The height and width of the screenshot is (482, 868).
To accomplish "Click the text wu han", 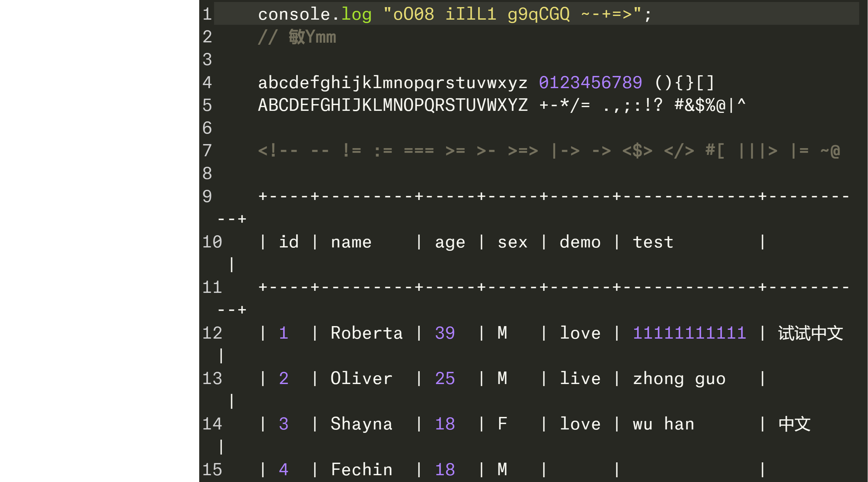I will click(663, 424).
